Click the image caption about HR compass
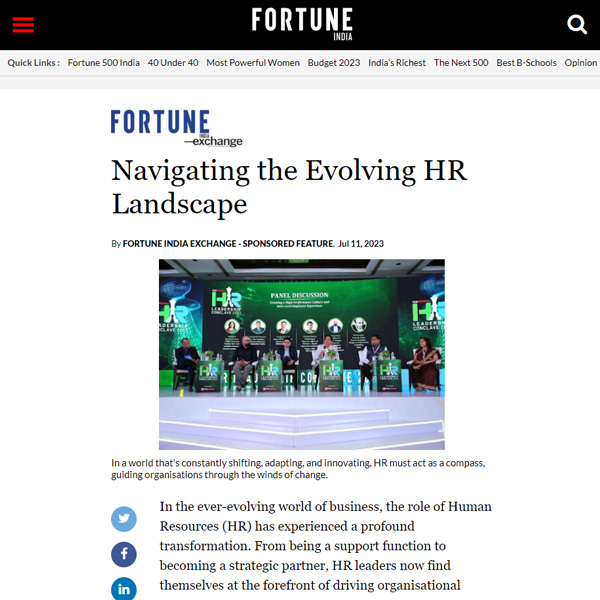The width and height of the screenshot is (600, 600). point(298,469)
